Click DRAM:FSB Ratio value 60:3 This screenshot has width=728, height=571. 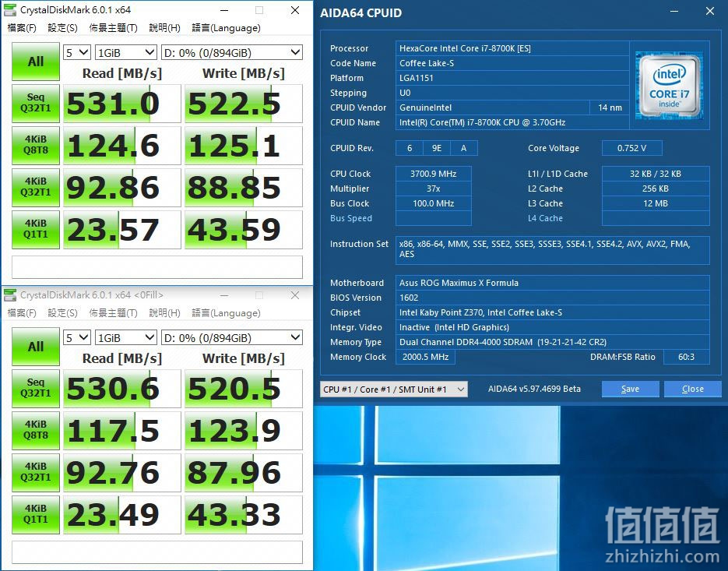(x=687, y=357)
